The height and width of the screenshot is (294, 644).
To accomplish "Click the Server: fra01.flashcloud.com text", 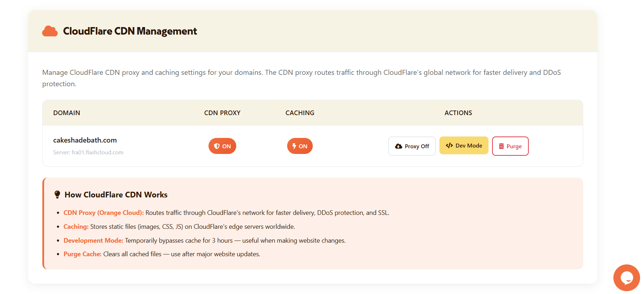I will coord(88,152).
